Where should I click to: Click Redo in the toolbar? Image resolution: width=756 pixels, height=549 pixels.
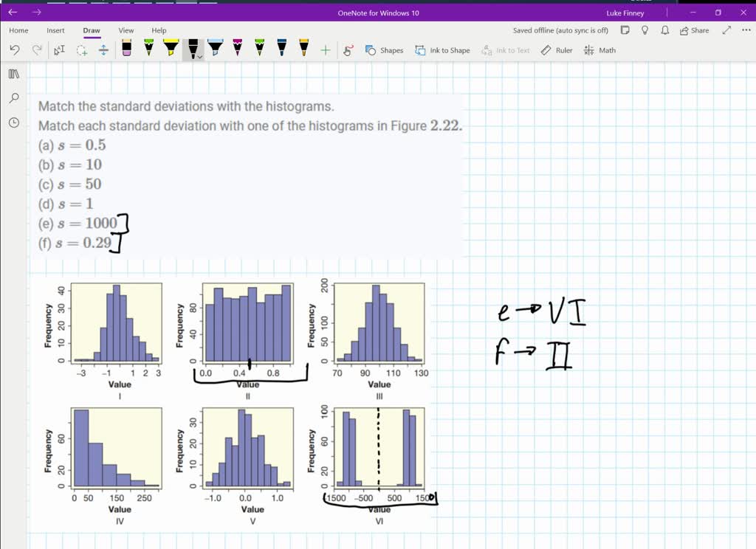(36, 50)
